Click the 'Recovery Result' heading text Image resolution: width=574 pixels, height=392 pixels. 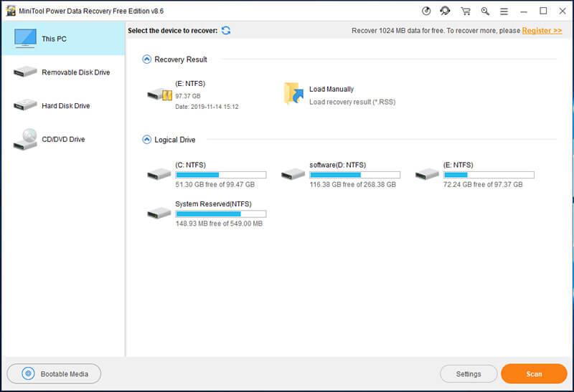coord(181,59)
